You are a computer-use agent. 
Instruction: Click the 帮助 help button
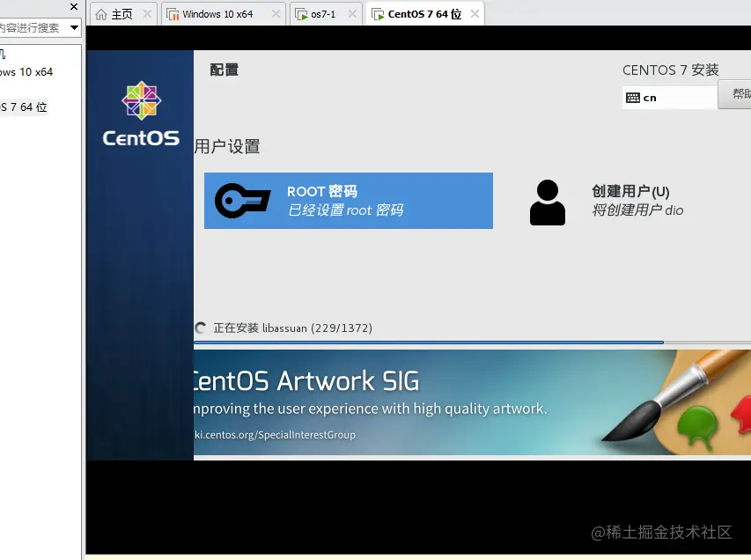coord(735,94)
